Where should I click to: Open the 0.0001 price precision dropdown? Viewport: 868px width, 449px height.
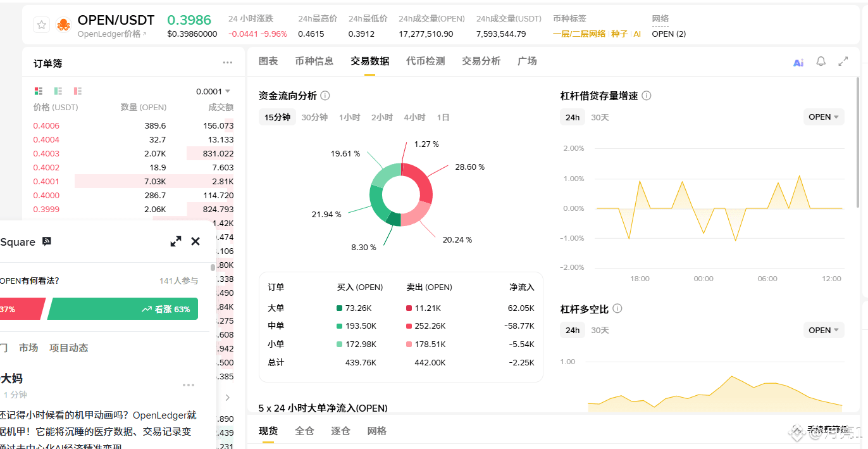pyautogui.click(x=213, y=91)
